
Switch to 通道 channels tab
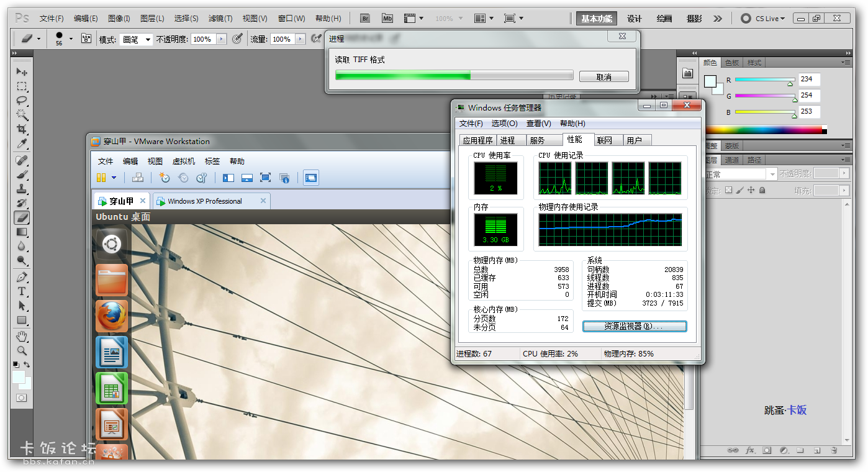pos(732,160)
